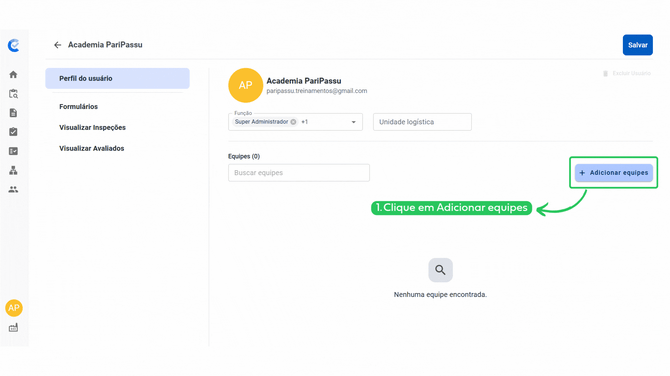Open the Formulários section
The image size is (670, 376).
pos(79,106)
